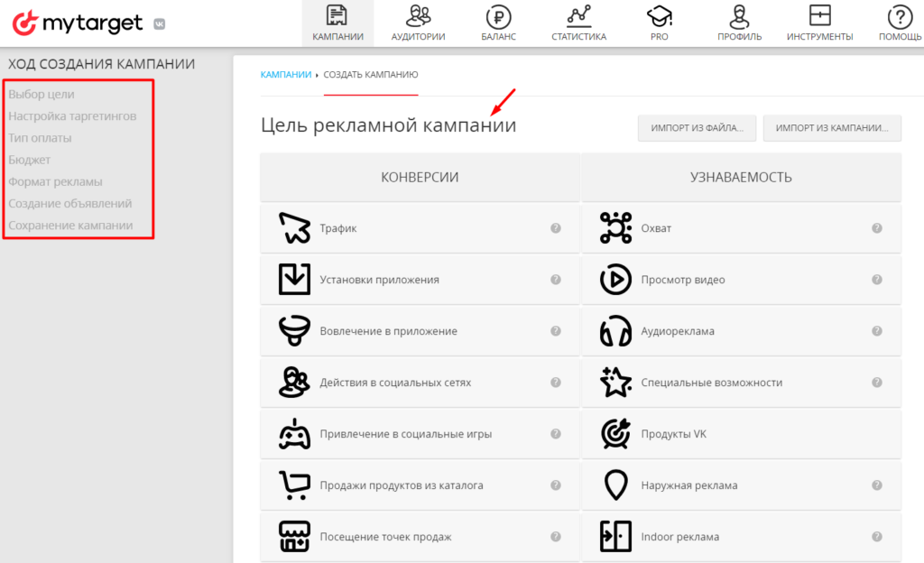Show help tooltip for Специальные возможности

pyautogui.click(x=877, y=383)
